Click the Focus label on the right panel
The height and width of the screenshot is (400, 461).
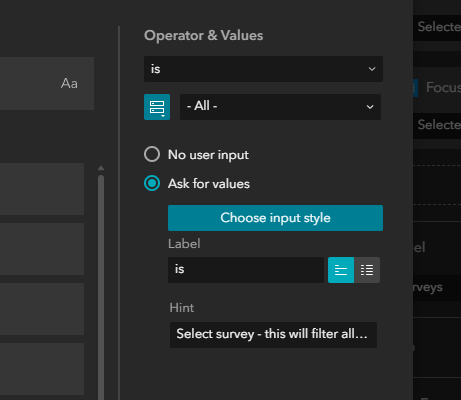(443, 88)
